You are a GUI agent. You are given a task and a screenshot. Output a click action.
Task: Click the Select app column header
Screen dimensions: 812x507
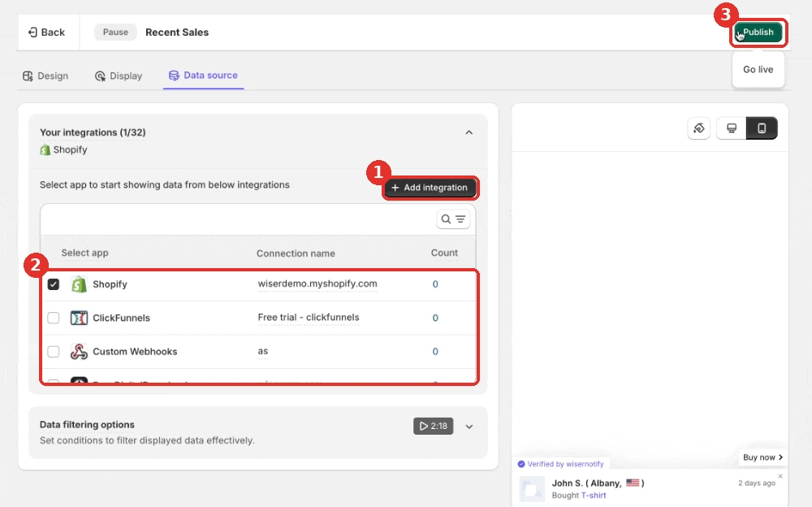click(x=85, y=253)
